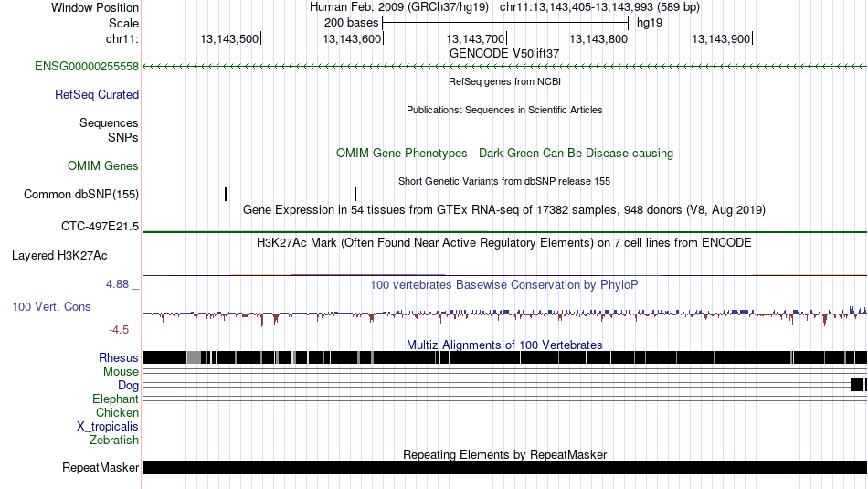Click the Elephant alignment row label
The height and width of the screenshot is (489, 868).
115,399
